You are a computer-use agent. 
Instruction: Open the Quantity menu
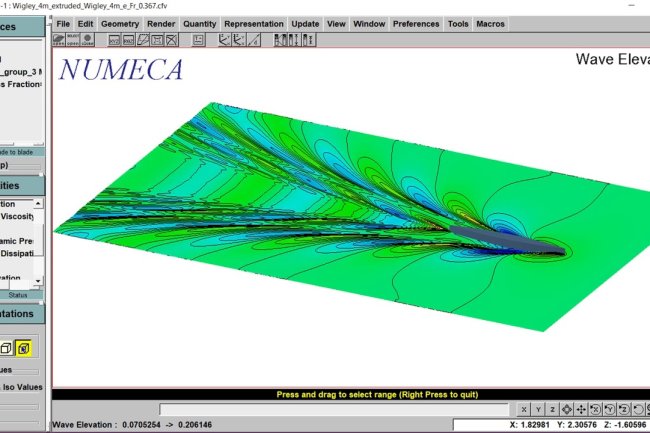coord(200,24)
